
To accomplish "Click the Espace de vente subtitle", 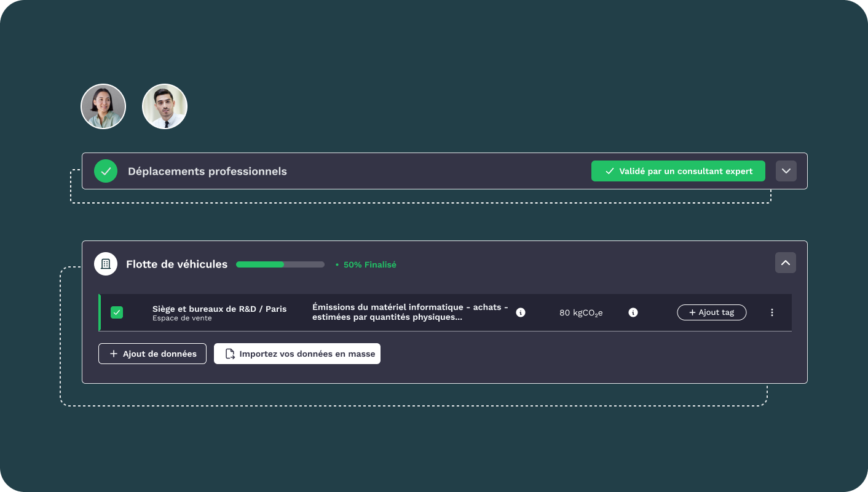I will (x=182, y=318).
